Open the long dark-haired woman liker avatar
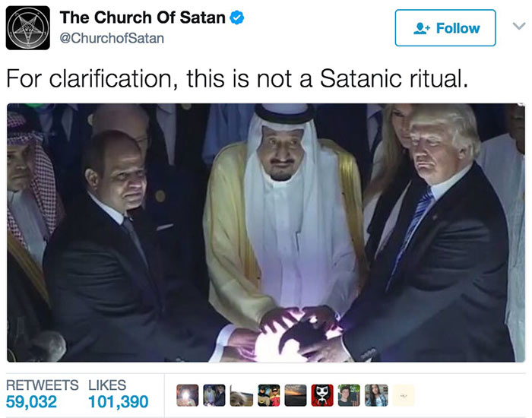Image resolution: width=532 pixels, height=418 pixels. tap(376, 395)
